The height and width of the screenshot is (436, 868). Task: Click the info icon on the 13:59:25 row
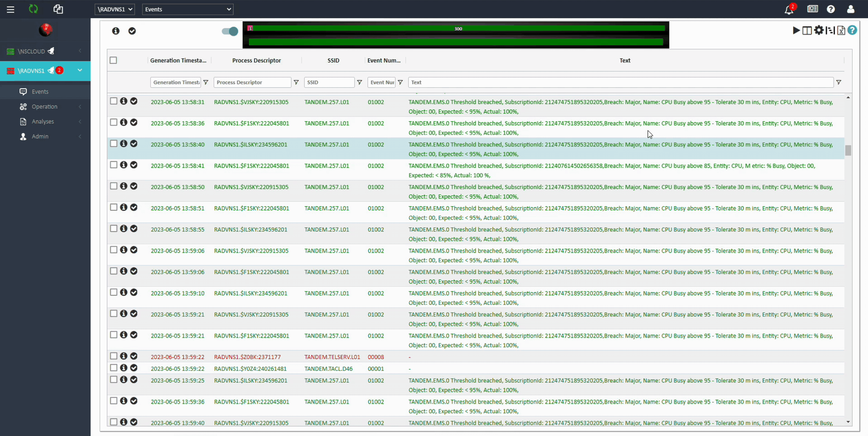(124, 380)
